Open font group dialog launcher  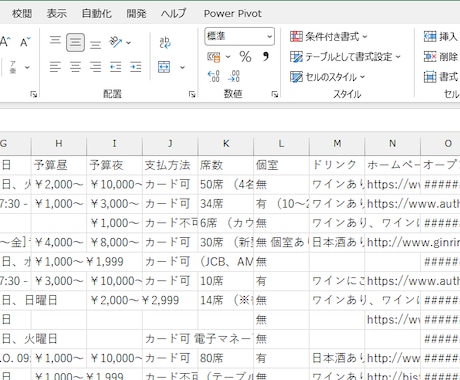tap(33, 94)
